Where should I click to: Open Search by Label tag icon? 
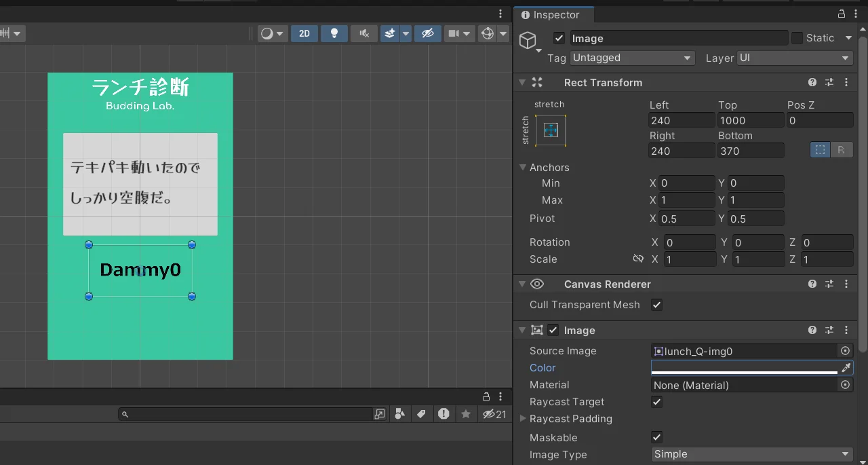421,413
